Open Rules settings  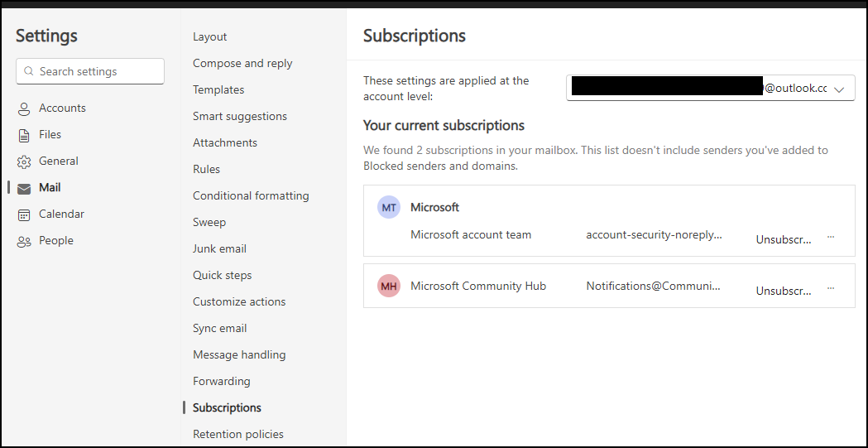coord(206,169)
